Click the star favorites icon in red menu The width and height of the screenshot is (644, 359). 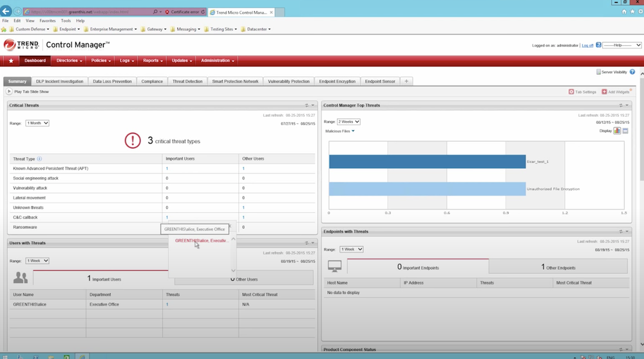point(11,61)
